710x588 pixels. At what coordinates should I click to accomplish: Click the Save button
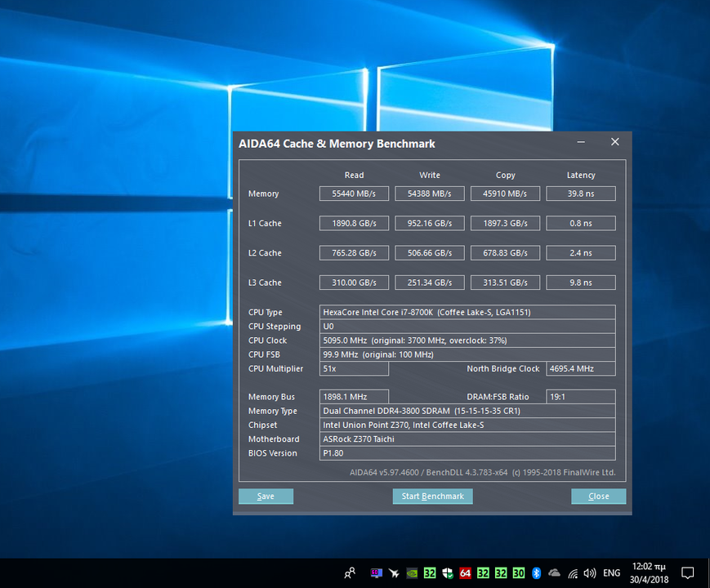[266, 496]
